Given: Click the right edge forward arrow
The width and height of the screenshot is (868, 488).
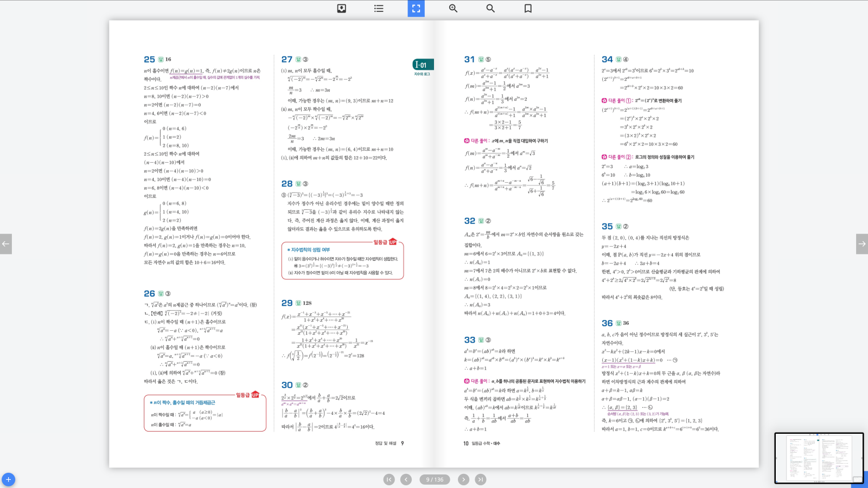Looking at the screenshot, I should [x=861, y=244].
